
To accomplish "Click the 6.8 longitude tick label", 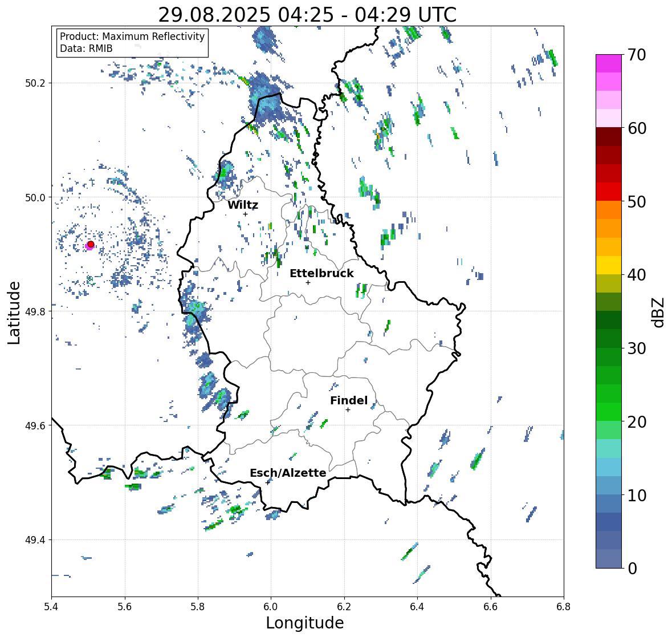I will click(x=564, y=607).
